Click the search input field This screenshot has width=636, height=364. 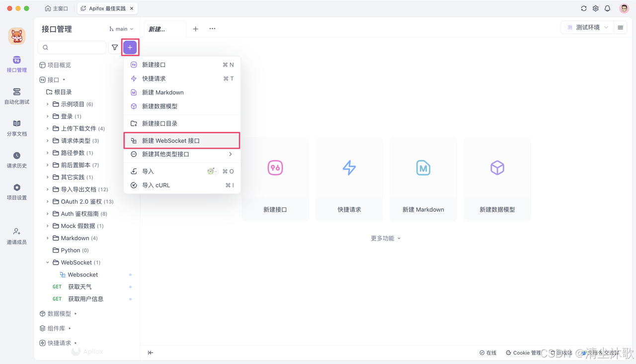tap(72, 47)
